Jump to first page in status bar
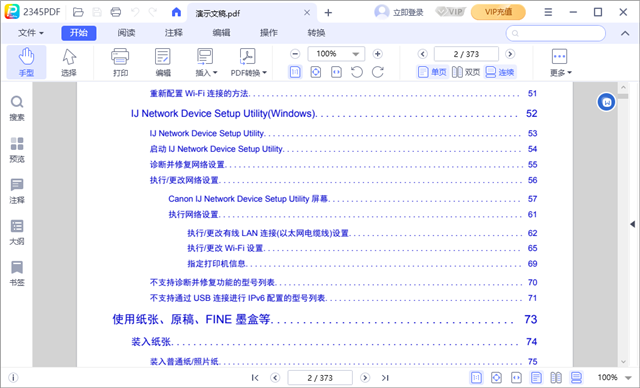Viewport: 640px width, 388px height. [x=255, y=378]
